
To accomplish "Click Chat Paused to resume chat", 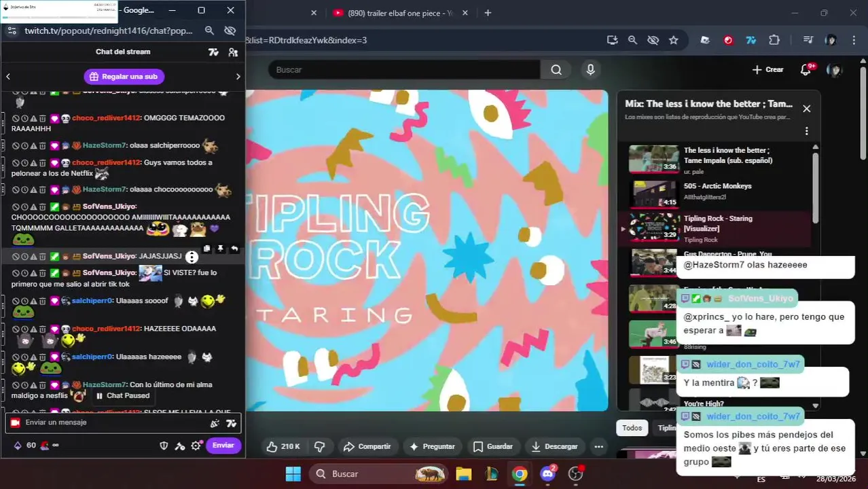I will pyautogui.click(x=122, y=396).
